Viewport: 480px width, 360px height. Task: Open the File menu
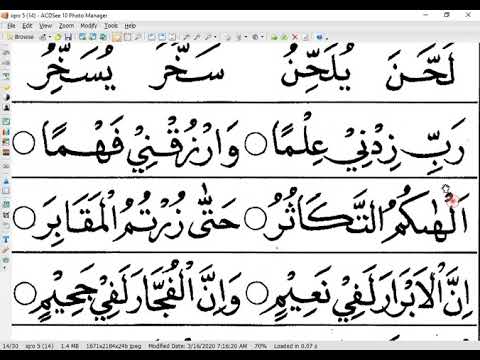click(11, 26)
